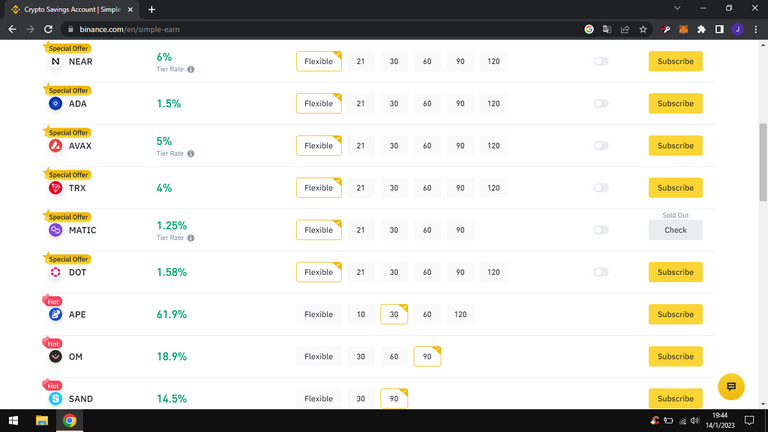Toggle the DOT auto-subscribe switch

pos(601,272)
